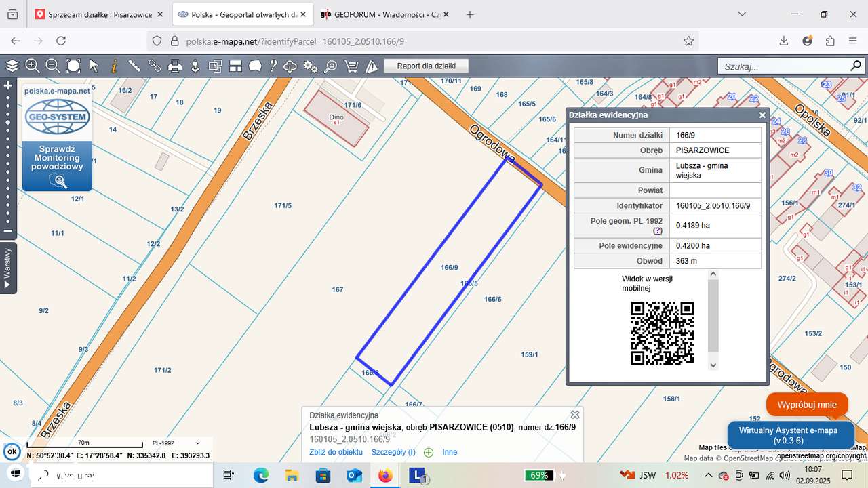Click the Inne link
This screenshot has width=868, height=488.
click(450, 452)
